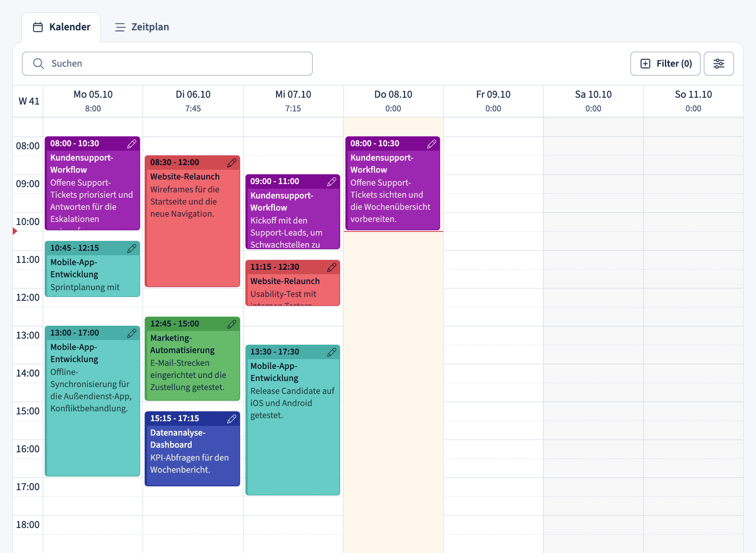The width and height of the screenshot is (756, 553).
Task: Focus the Suchen search field
Action: tap(167, 64)
